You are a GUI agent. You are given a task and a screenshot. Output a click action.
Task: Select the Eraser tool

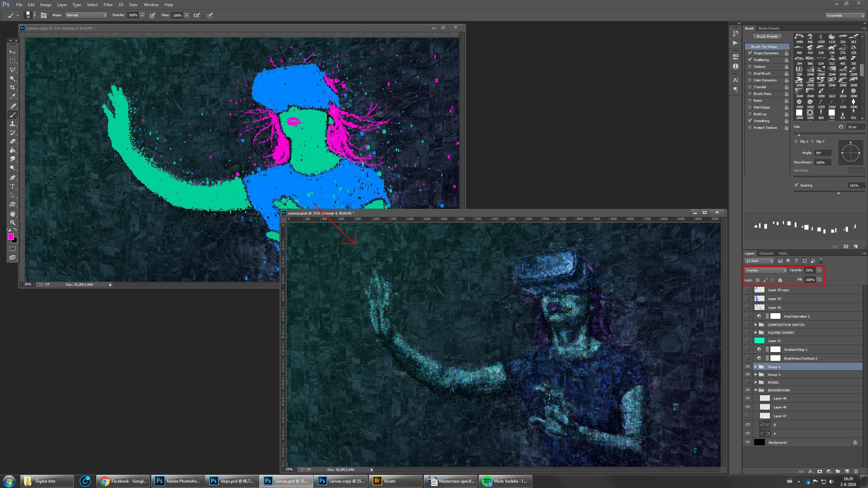13,141
